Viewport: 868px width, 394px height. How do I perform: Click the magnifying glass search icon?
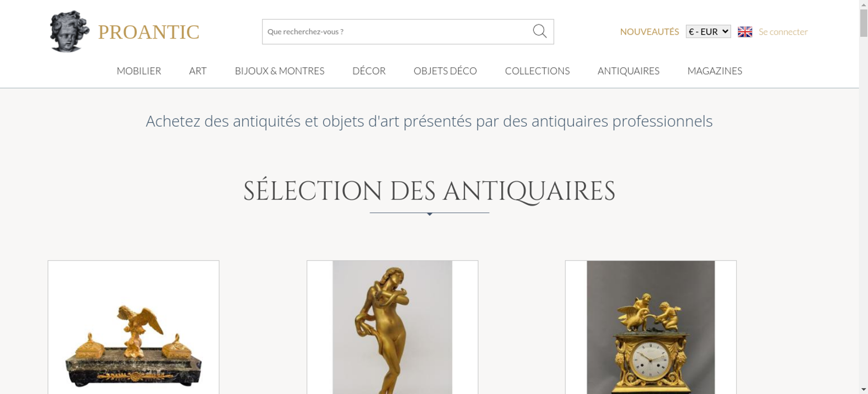coord(539,31)
